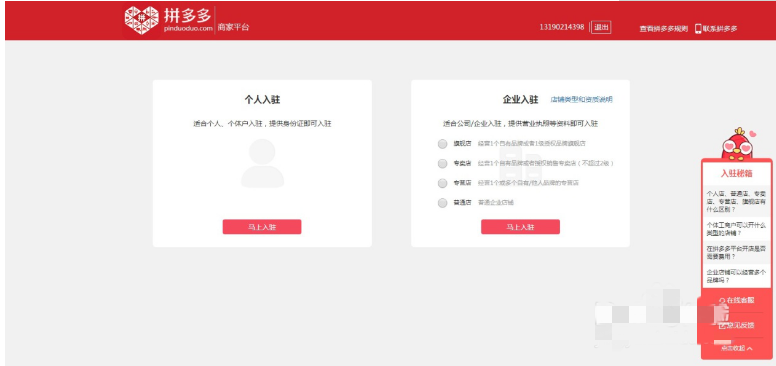The height and width of the screenshot is (366, 776).
Task: Click the 入驻秘籍 panel title
Action: pos(736,174)
